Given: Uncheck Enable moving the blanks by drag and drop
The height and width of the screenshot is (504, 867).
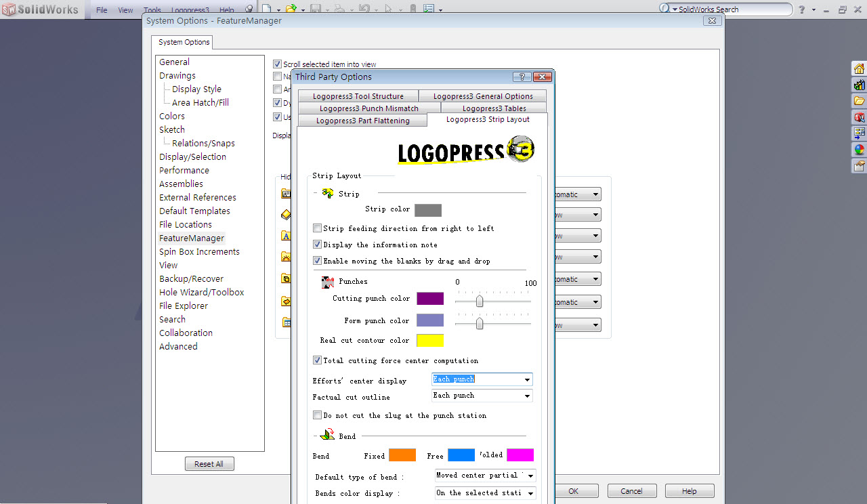Looking at the screenshot, I should (317, 261).
